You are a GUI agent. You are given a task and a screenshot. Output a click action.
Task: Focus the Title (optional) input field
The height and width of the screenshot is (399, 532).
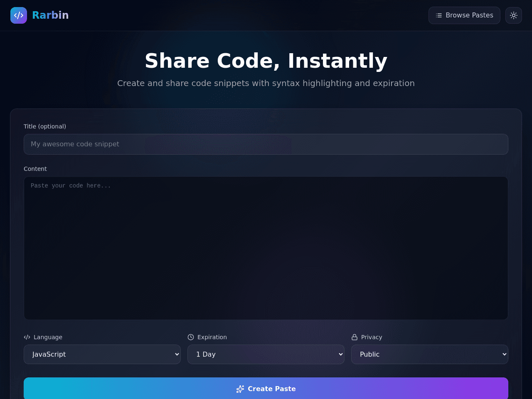266,144
